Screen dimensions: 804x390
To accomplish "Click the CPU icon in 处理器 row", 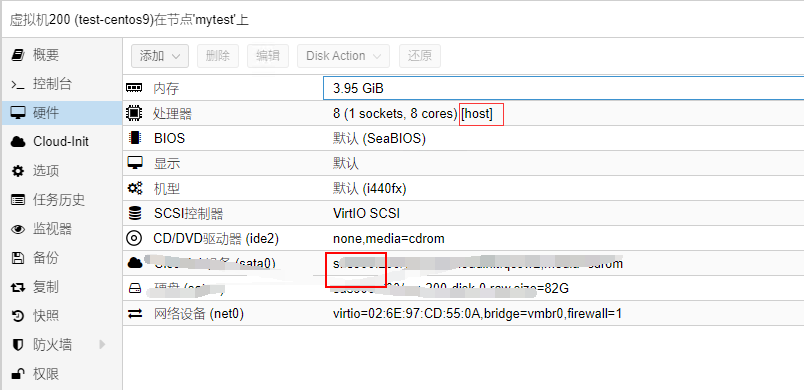I will pos(134,113).
